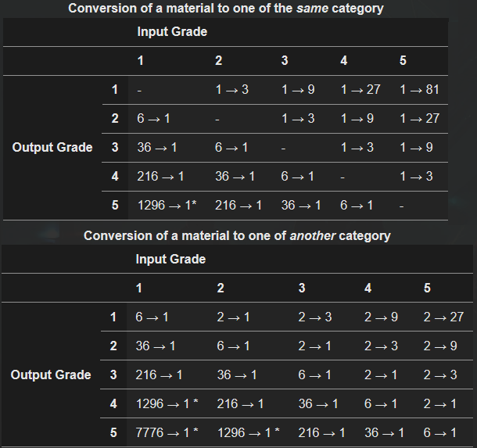
Task: Click the dash cell for input 5 output 5
Action: [401, 206]
